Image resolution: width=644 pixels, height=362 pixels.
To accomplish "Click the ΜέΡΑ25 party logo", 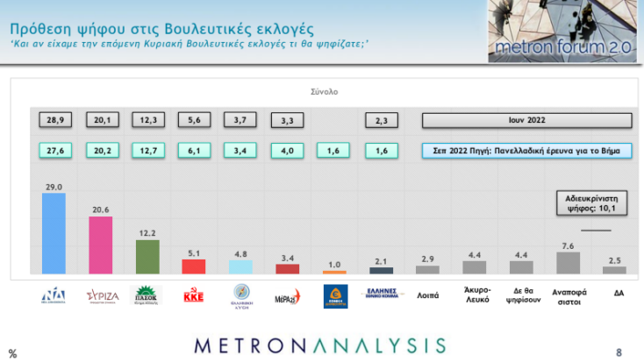I will pos(286,295).
